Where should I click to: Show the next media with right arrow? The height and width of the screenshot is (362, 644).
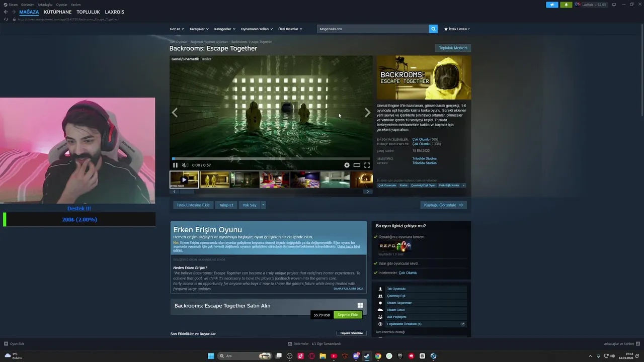367,113
